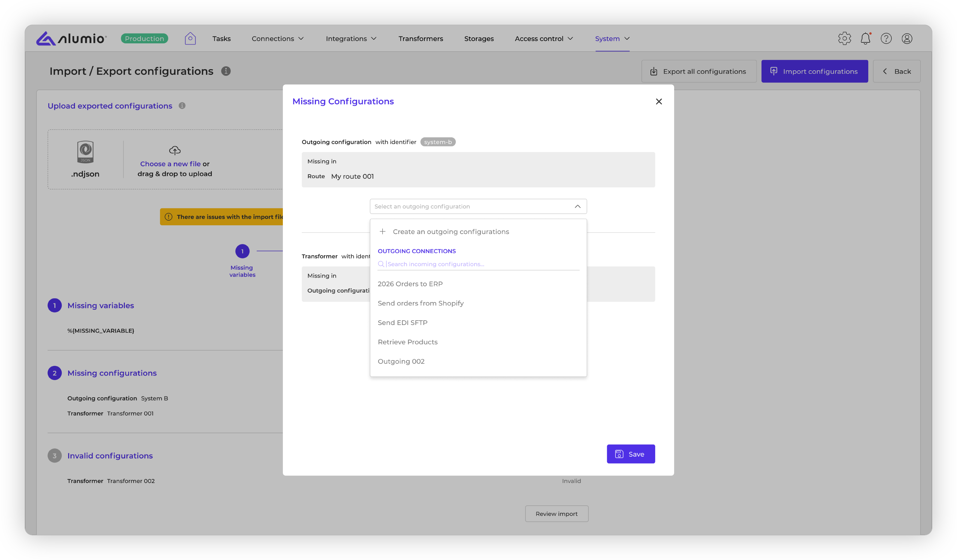
Task: Open the settings gear icon
Action: [x=844, y=38]
